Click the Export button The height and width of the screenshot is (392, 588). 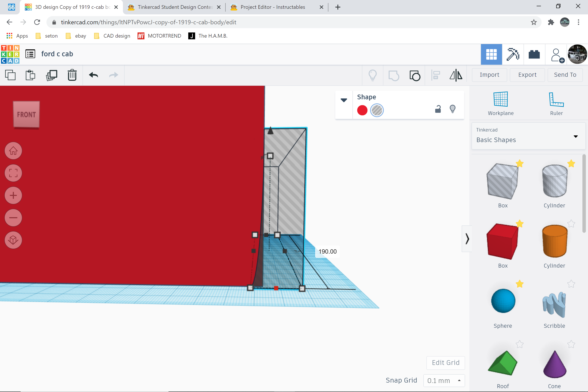click(527, 75)
